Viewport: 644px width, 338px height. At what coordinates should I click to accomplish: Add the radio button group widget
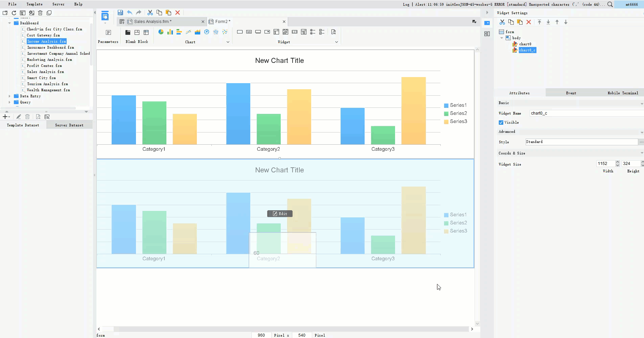click(x=313, y=32)
